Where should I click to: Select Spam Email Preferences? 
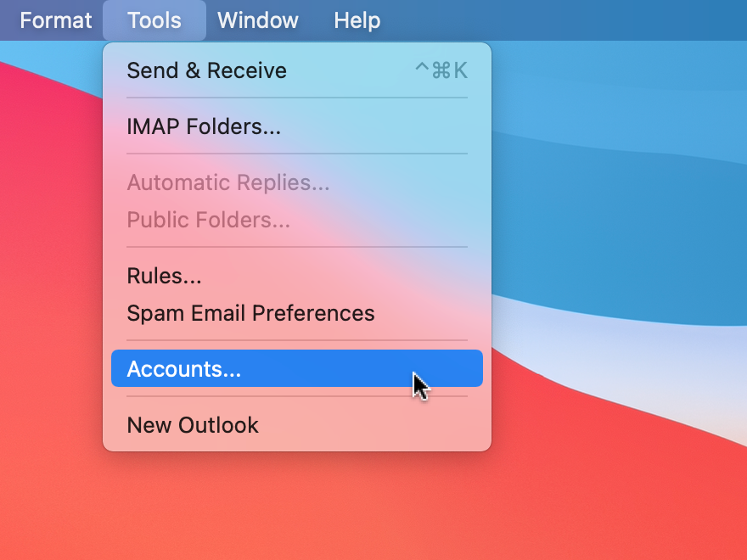(297, 313)
